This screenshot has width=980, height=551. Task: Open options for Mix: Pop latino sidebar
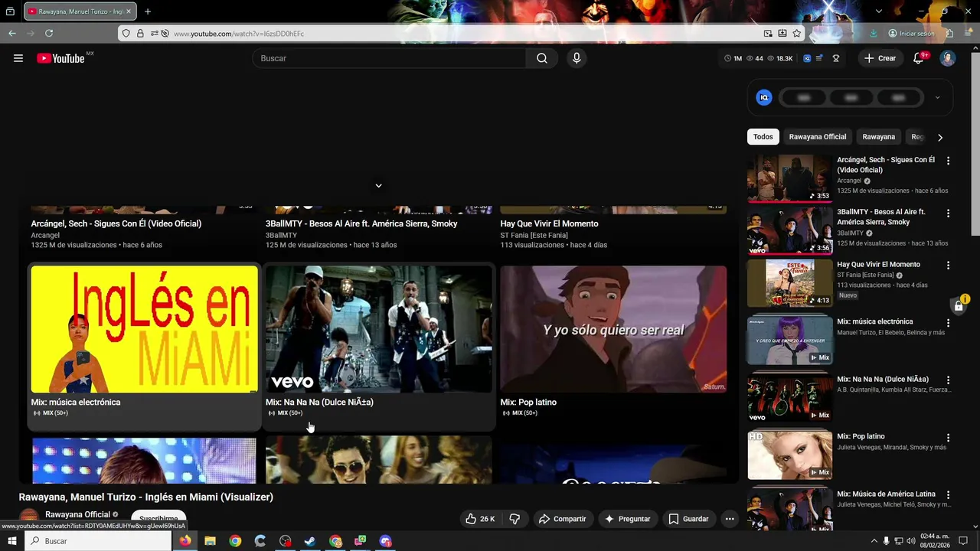948,438
